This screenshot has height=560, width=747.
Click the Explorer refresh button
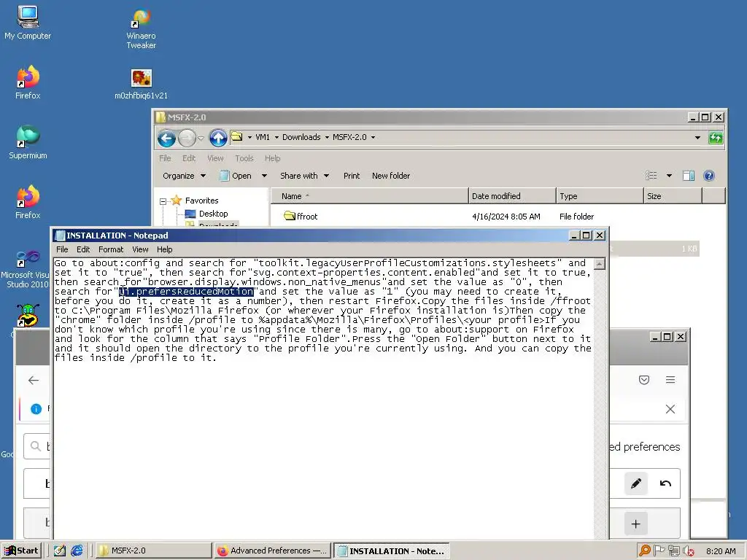(715, 138)
